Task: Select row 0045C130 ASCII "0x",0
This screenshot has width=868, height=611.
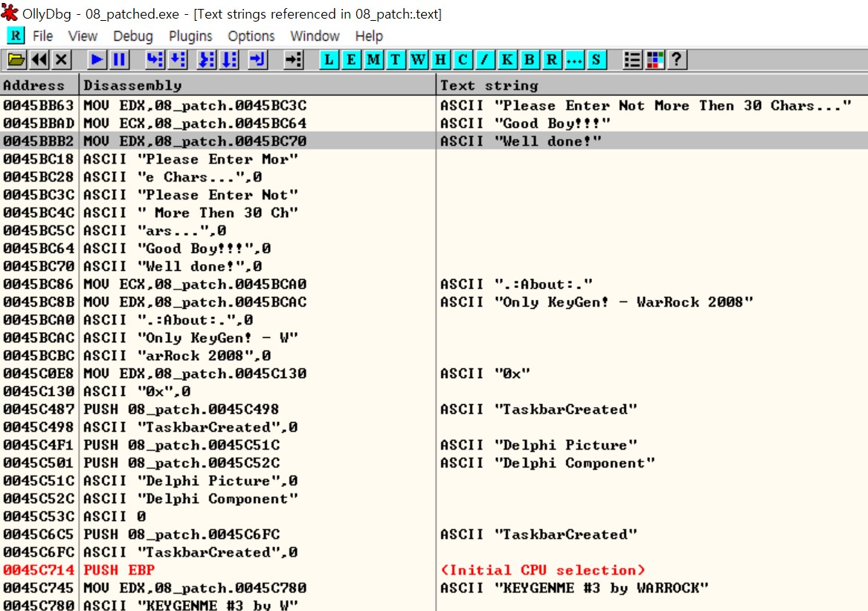Action: pos(434,391)
